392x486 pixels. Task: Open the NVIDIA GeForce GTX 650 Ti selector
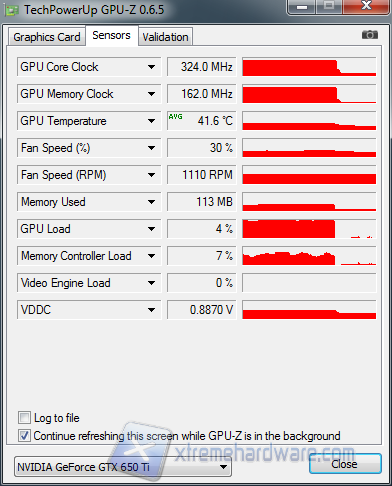click(123, 467)
